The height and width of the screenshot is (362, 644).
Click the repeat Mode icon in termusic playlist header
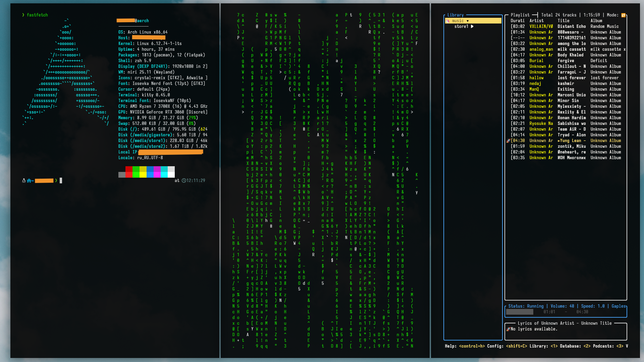point(623,15)
